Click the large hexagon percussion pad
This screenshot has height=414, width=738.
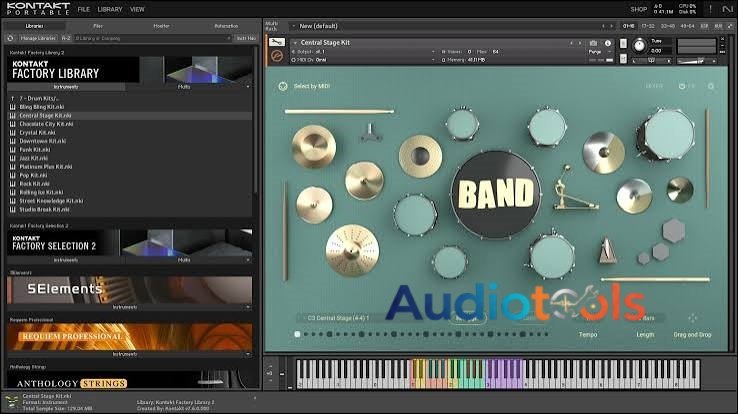tap(674, 231)
